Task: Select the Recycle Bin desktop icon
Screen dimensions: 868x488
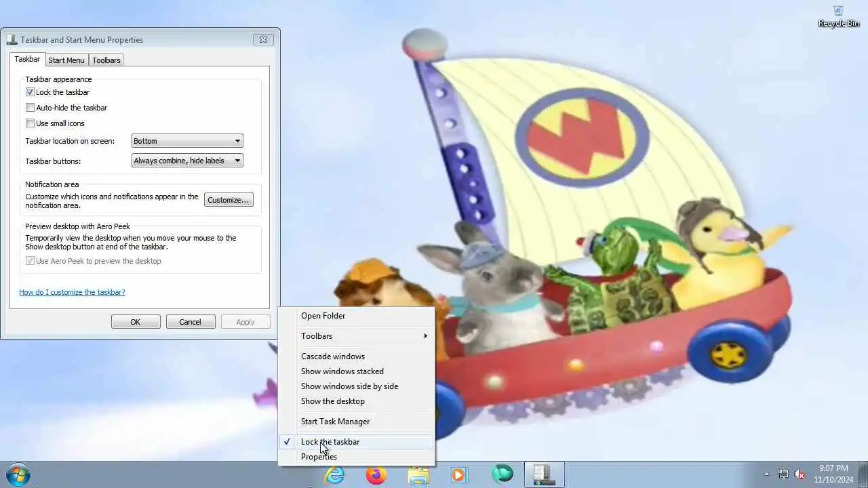Action: [838, 16]
